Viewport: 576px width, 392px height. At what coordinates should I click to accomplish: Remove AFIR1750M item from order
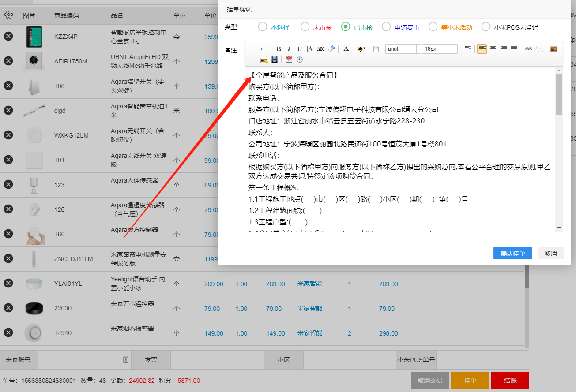[8, 61]
